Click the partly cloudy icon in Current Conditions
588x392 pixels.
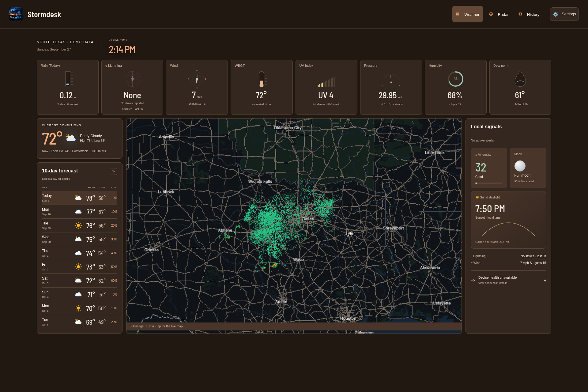tap(71, 138)
